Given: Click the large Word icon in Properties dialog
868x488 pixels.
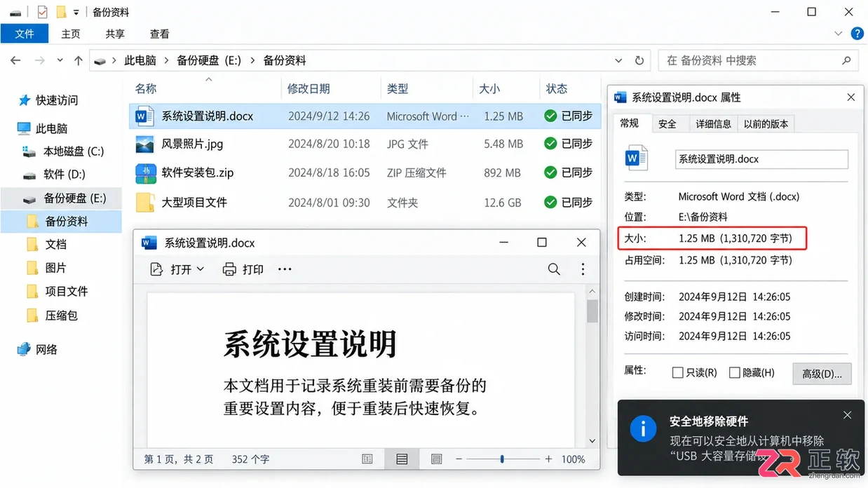Looking at the screenshot, I should click(636, 158).
